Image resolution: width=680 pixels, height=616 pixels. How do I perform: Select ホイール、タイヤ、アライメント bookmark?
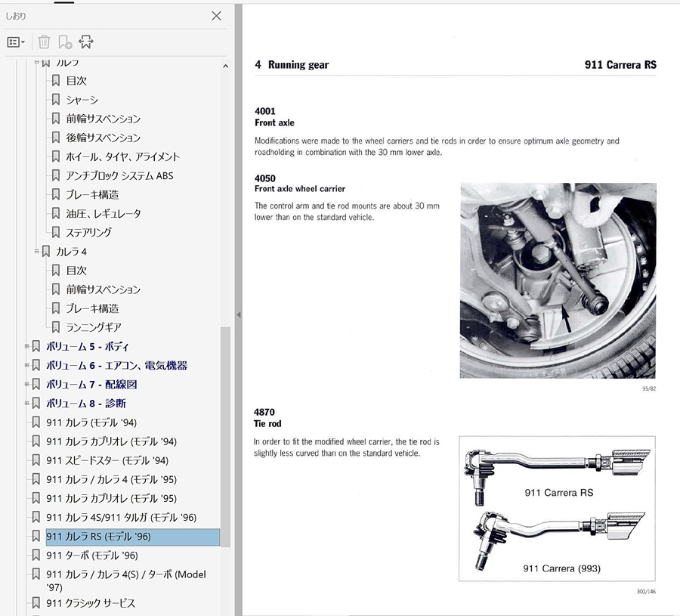[x=122, y=156]
